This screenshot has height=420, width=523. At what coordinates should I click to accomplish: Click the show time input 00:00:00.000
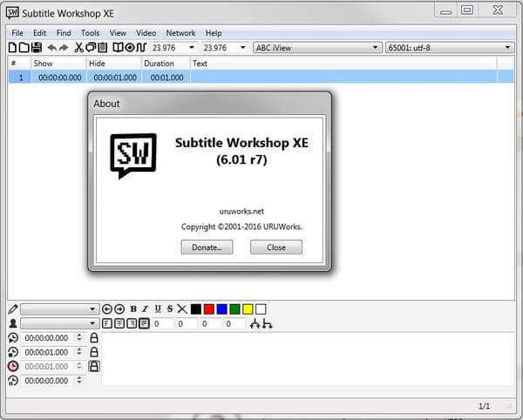coord(46,338)
